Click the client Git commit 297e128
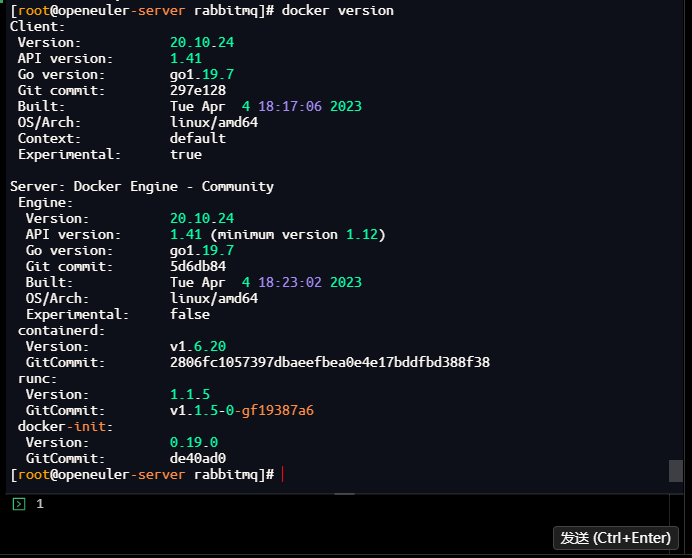Screen dimensions: 692x558 click(x=198, y=90)
